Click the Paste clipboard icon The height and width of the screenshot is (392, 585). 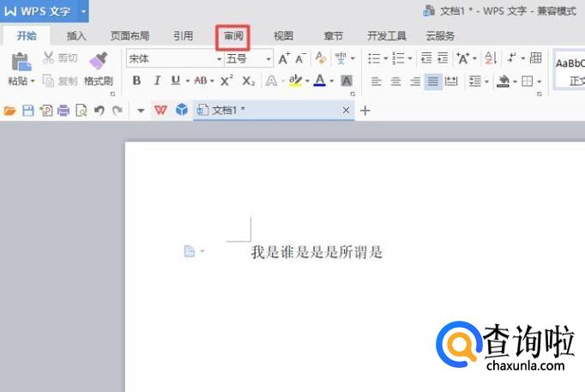coord(21,61)
